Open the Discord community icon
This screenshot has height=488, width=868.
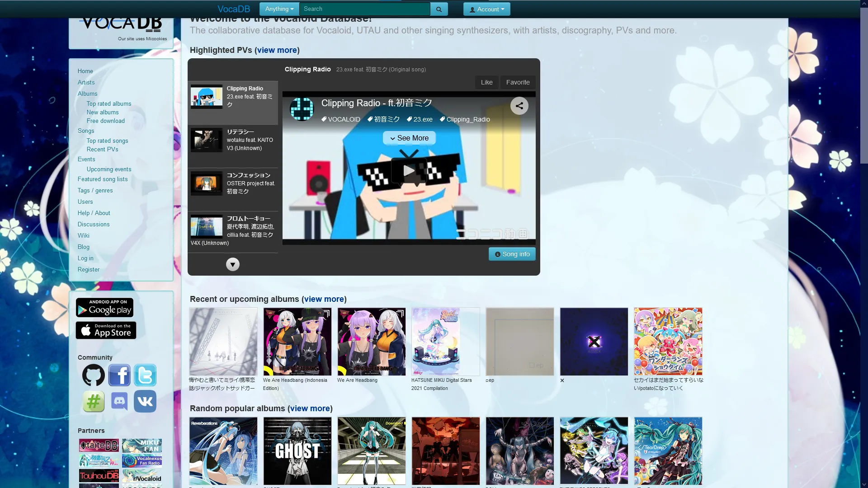coord(119,401)
